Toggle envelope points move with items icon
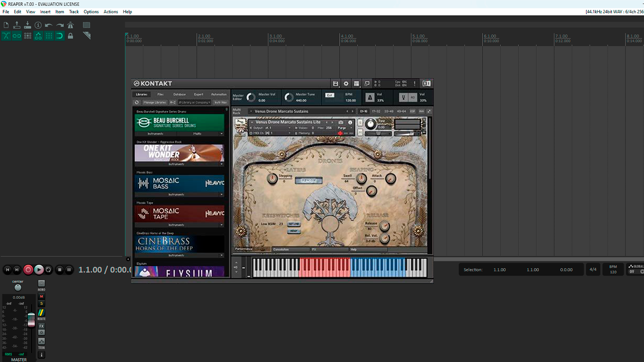The width and height of the screenshot is (644, 362). point(38,36)
